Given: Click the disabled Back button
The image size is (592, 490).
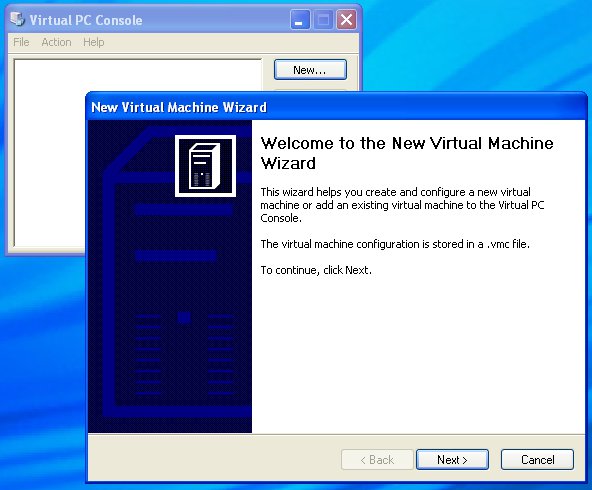Looking at the screenshot, I should click(x=377, y=459).
